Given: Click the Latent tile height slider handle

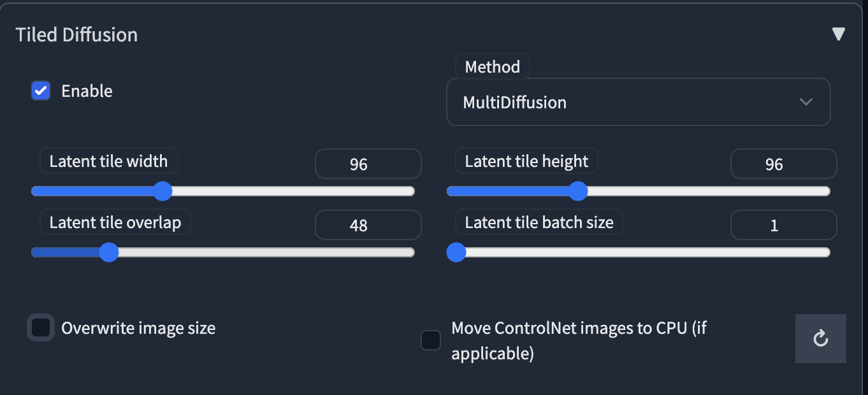Looking at the screenshot, I should point(577,191).
